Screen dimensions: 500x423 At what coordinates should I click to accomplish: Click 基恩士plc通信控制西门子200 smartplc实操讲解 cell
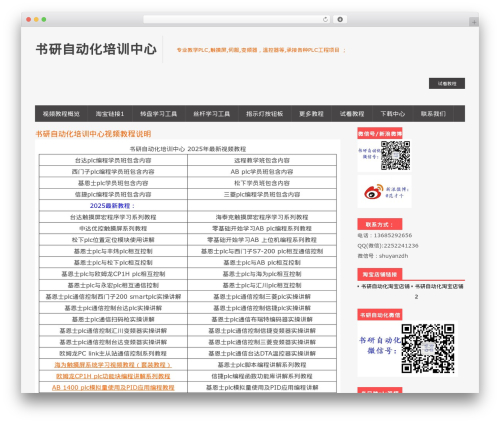pos(113,297)
